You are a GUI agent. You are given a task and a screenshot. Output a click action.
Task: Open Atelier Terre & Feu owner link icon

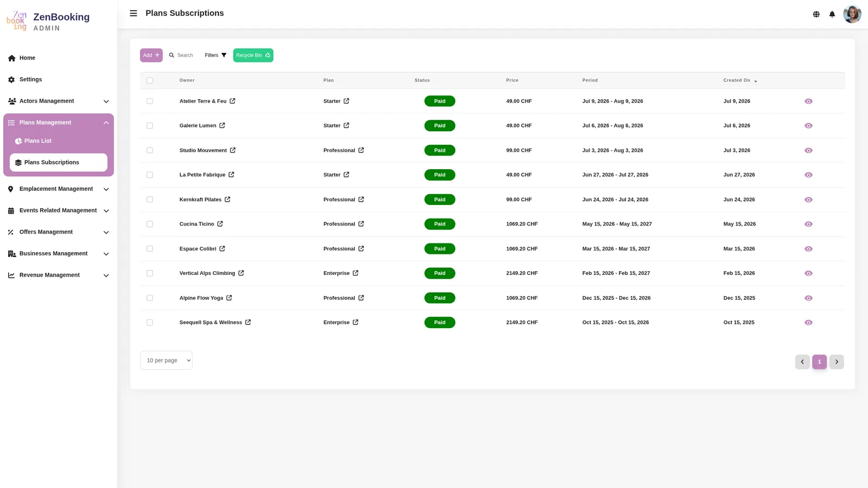point(232,101)
